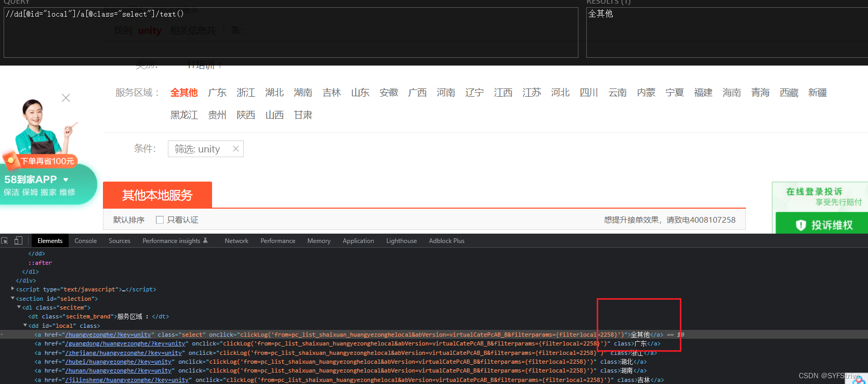The image size is (868, 384).
Task: Select the 新疆 region link
Action: pyautogui.click(x=818, y=93)
